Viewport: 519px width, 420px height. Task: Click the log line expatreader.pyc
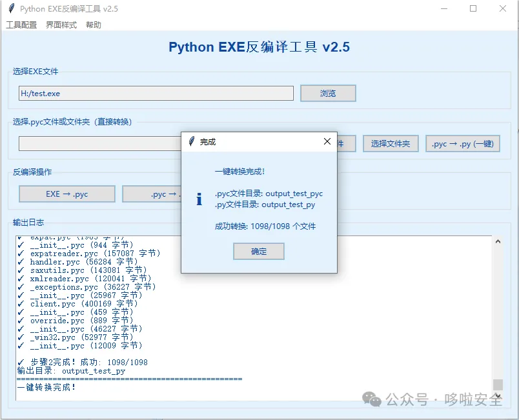pos(89,254)
